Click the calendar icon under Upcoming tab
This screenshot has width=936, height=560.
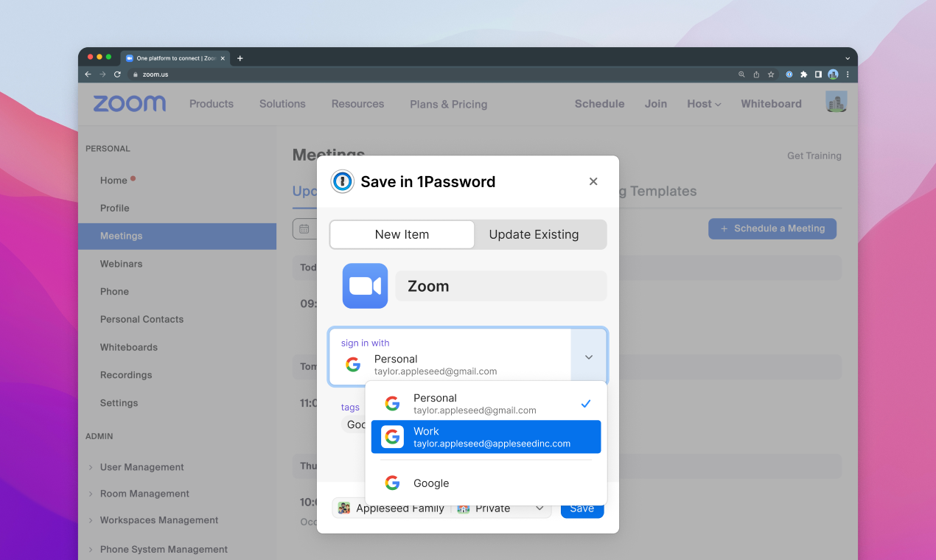[x=304, y=228]
